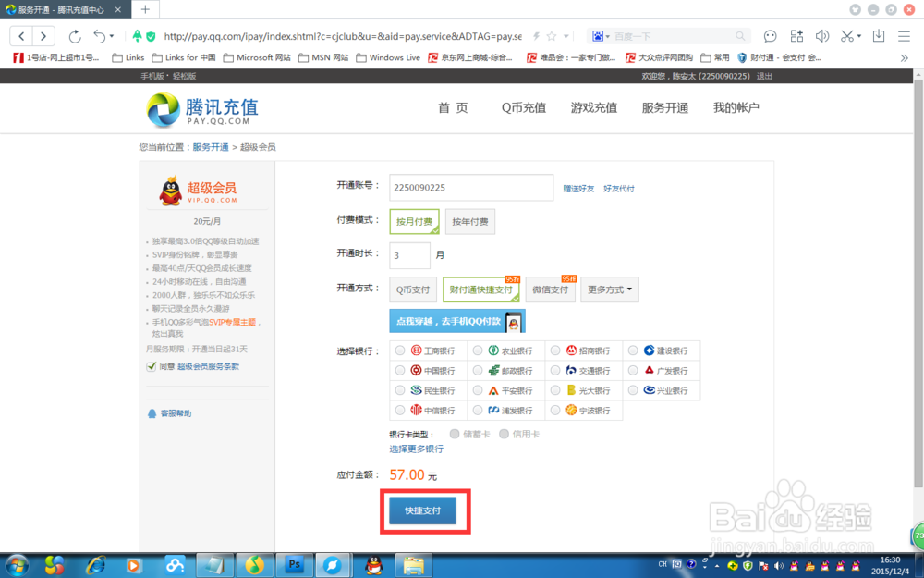Image resolution: width=924 pixels, height=578 pixels.
Task: Open the 百度一下 search engine dropdown
Action: pyautogui.click(x=604, y=35)
